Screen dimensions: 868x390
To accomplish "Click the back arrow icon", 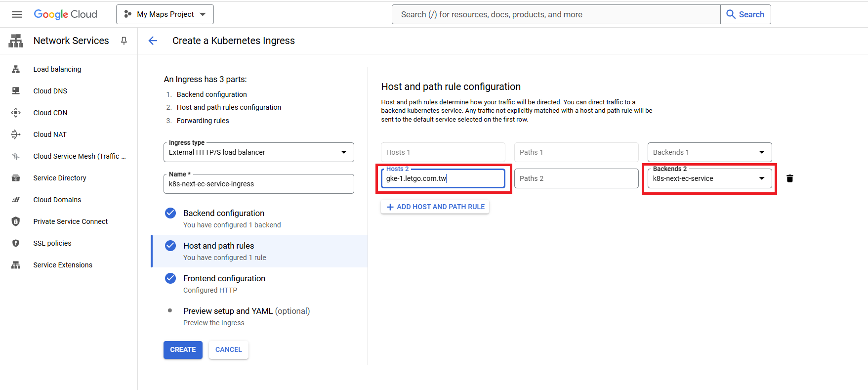I will click(153, 41).
